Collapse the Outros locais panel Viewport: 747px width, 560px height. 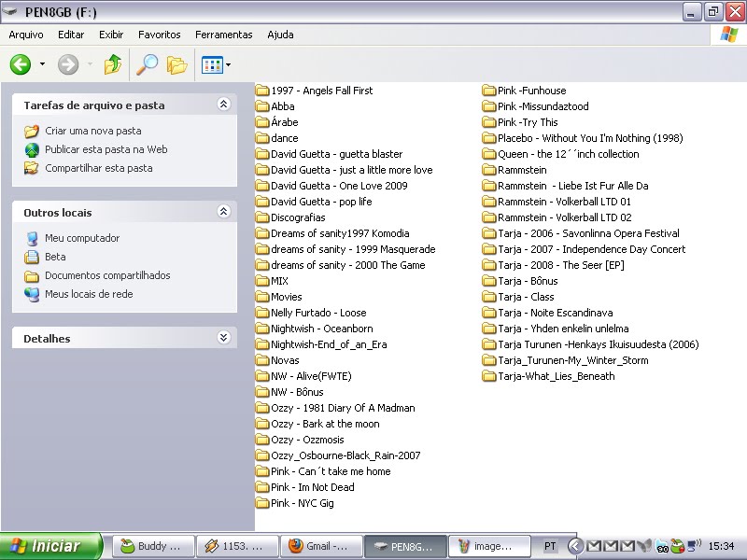tap(224, 212)
